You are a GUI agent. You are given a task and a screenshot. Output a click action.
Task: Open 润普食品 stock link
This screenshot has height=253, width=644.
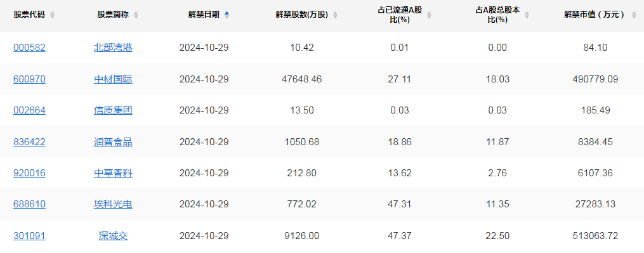pyautogui.click(x=113, y=142)
